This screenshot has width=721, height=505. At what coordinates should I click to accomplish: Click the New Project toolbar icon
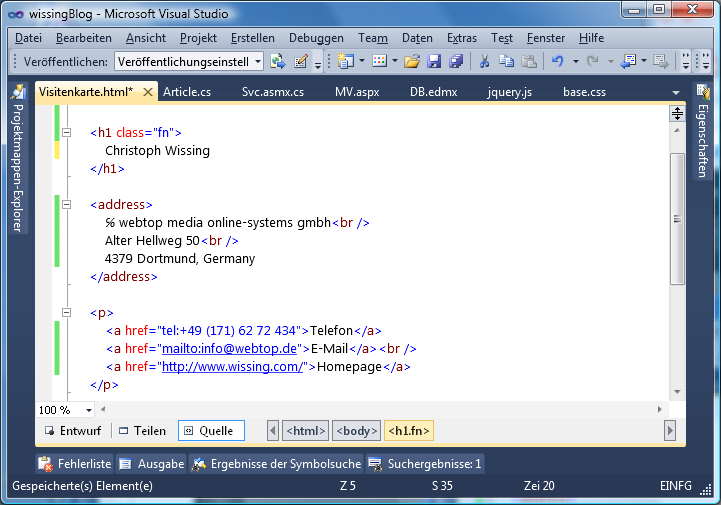click(345, 61)
